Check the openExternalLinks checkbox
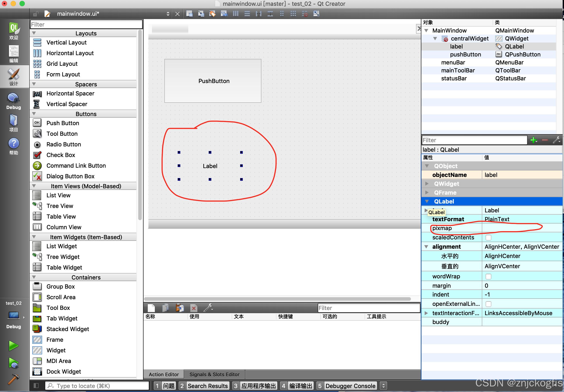Screen dimensions: 564x392 [x=488, y=304]
